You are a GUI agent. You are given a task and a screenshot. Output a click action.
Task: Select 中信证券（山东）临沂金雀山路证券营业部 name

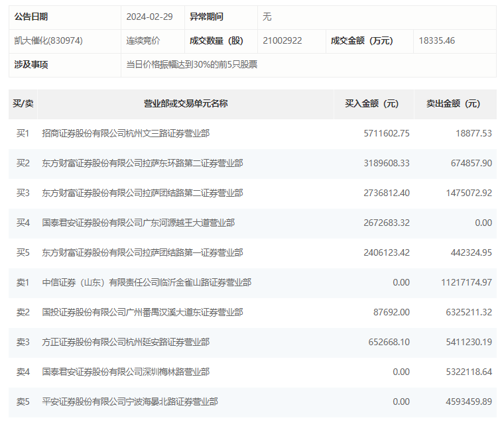point(147,282)
